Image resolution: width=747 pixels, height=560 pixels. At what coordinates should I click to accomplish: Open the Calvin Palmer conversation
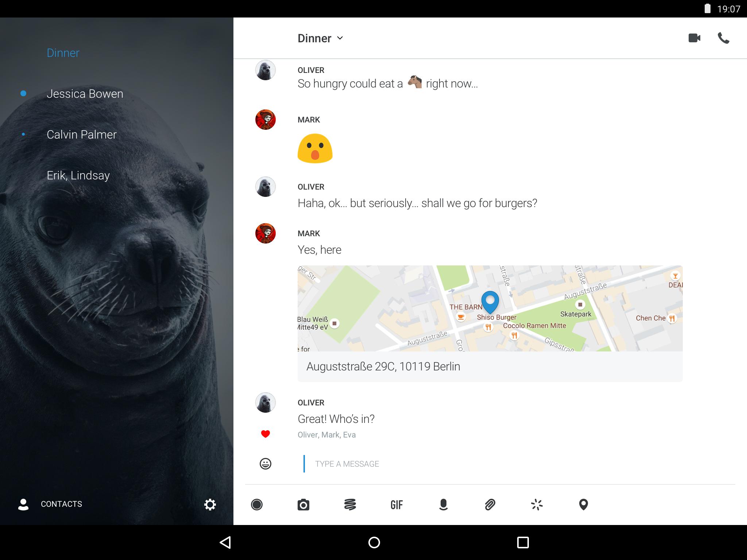pyautogui.click(x=81, y=135)
